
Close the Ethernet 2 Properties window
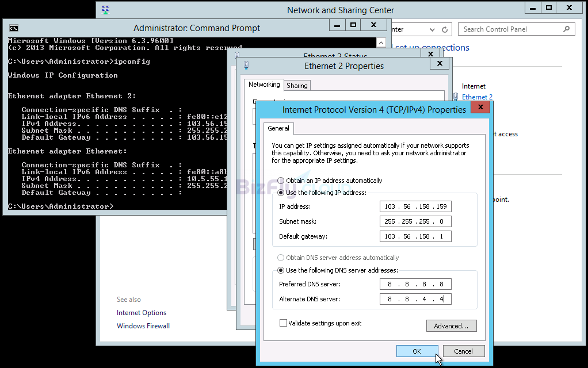(x=440, y=63)
